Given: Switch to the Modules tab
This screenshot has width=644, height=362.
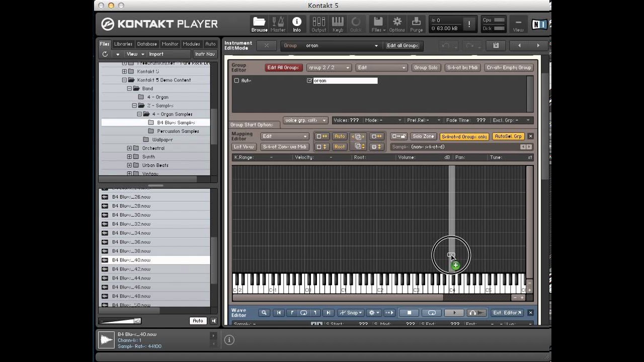Looking at the screenshot, I should [x=191, y=44].
